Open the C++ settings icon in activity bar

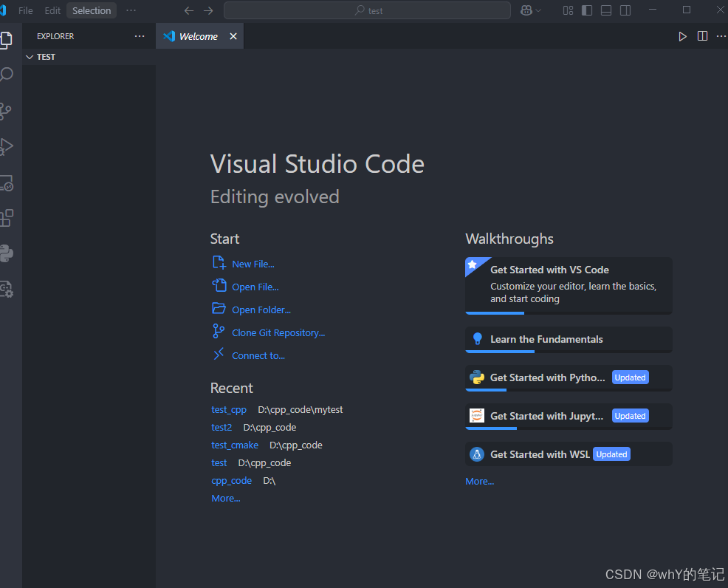coord(7,289)
